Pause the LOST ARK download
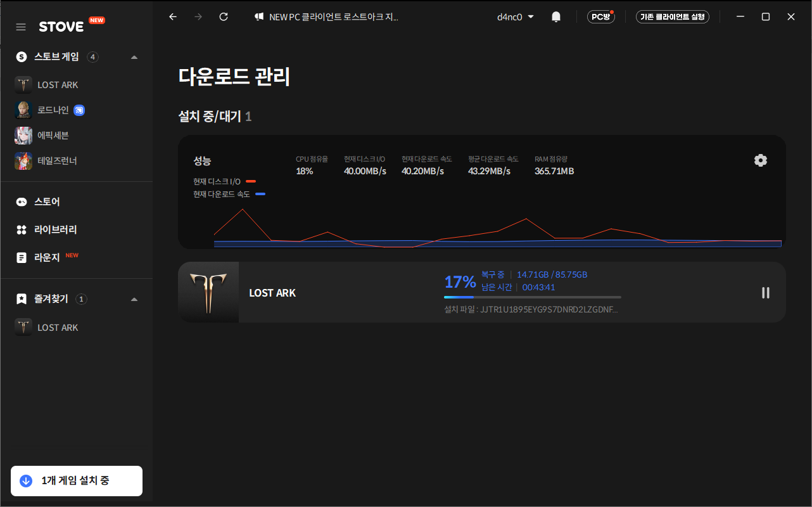Image resolution: width=812 pixels, height=507 pixels. point(765,293)
